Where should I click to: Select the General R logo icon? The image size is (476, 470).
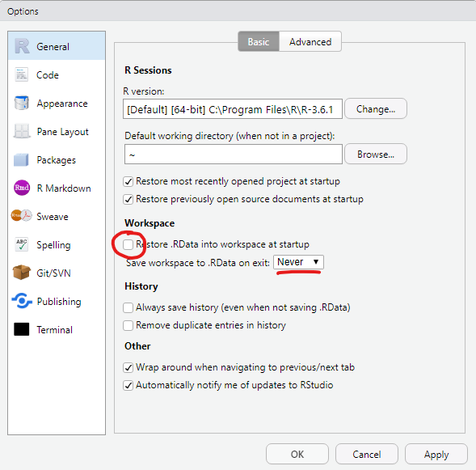[x=22, y=46]
